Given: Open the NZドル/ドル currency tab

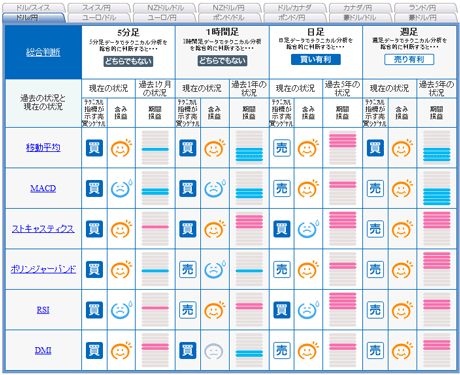Looking at the screenshot, I should coord(164,8).
